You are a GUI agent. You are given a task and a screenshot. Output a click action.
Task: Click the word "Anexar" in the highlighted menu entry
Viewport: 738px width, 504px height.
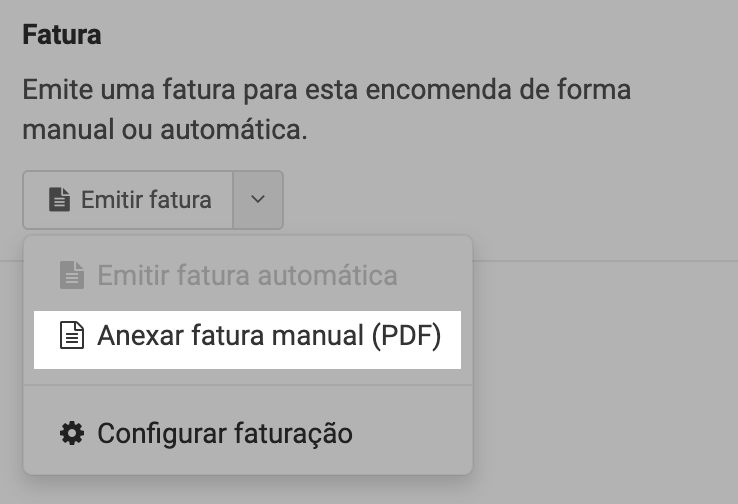(136, 337)
